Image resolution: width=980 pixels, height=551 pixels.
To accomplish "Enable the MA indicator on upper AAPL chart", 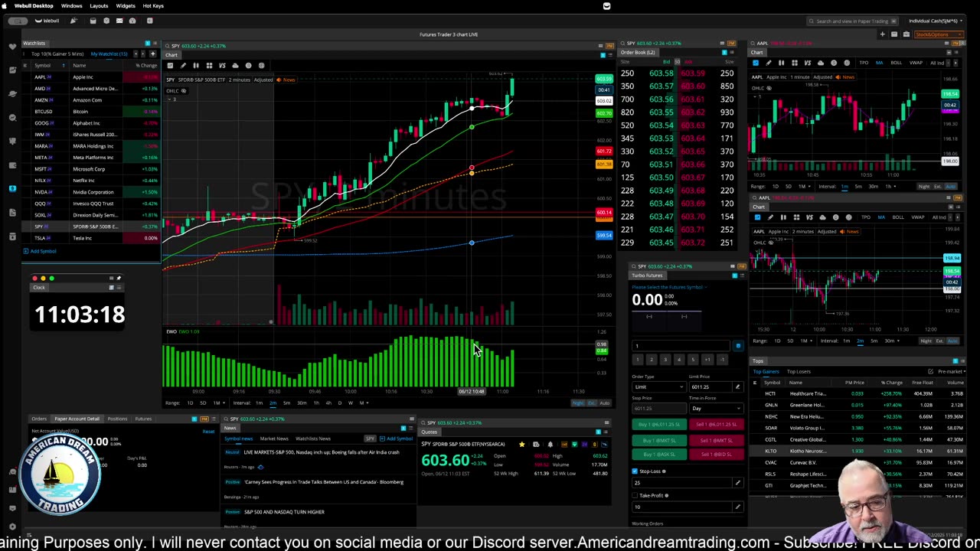I will [x=879, y=63].
